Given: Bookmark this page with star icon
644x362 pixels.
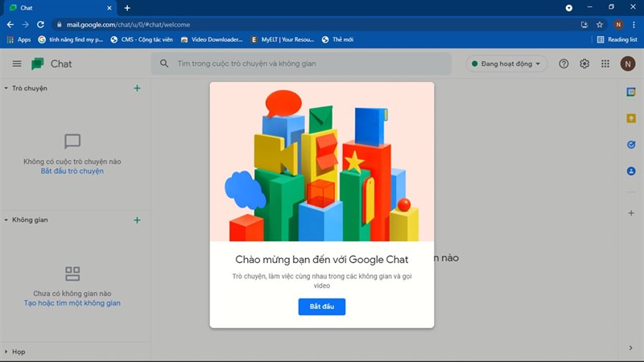Looking at the screenshot, I should 600,25.
